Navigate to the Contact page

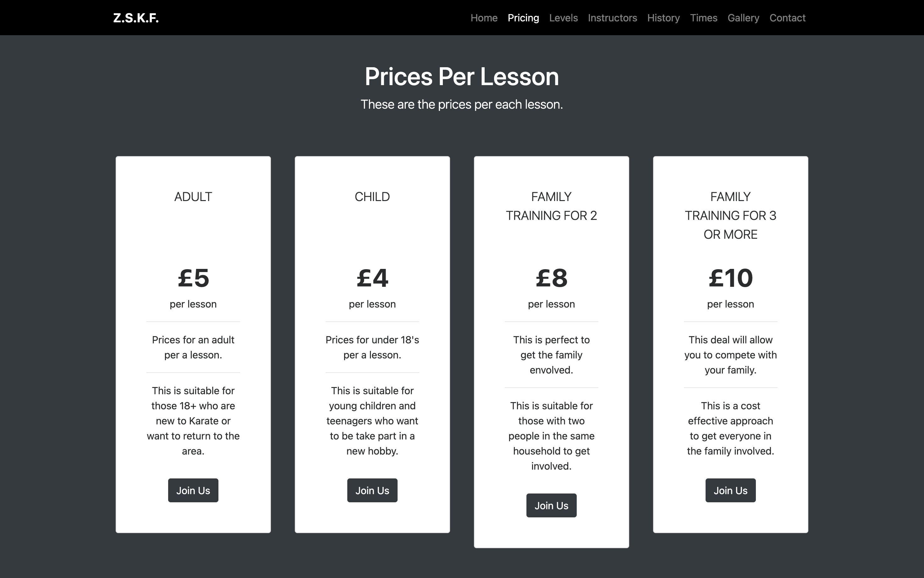point(788,18)
